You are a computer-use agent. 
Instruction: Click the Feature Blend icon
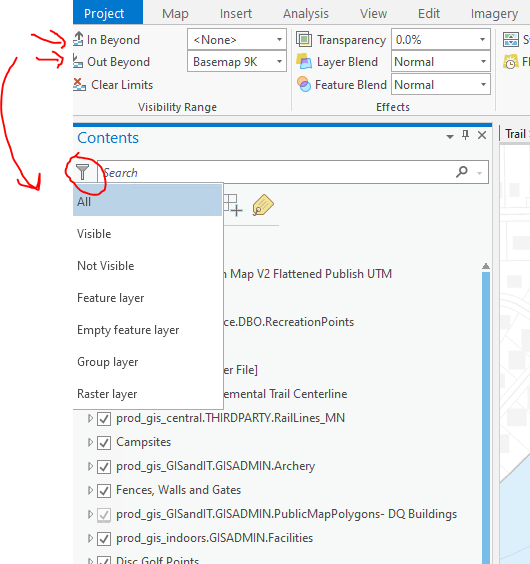(304, 85)
